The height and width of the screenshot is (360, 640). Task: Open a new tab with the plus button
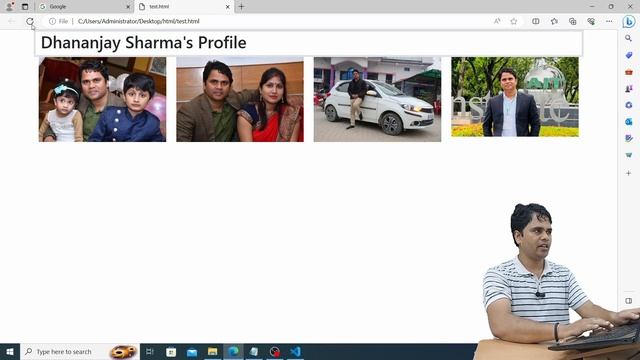pos(241,7)
